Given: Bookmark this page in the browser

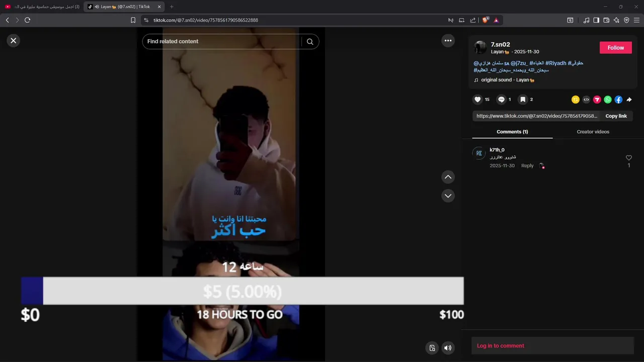Looking at the screenshot, I should tap(133, 20).
